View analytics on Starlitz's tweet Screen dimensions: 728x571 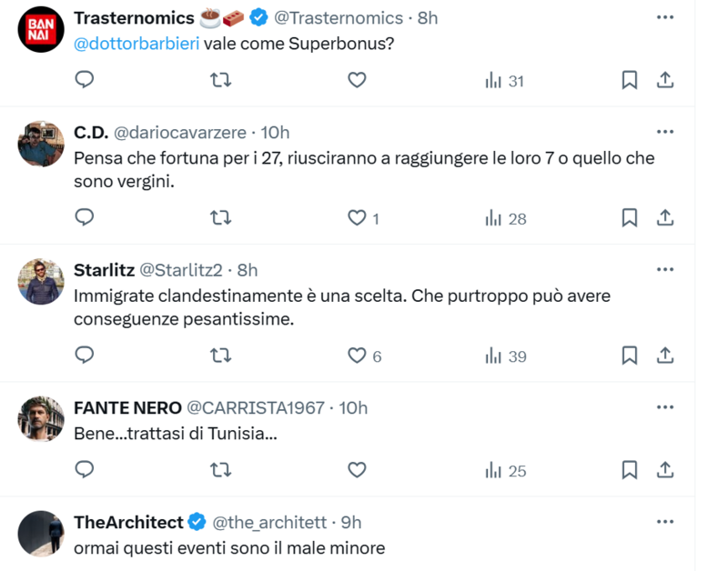[x=506, y=356]
